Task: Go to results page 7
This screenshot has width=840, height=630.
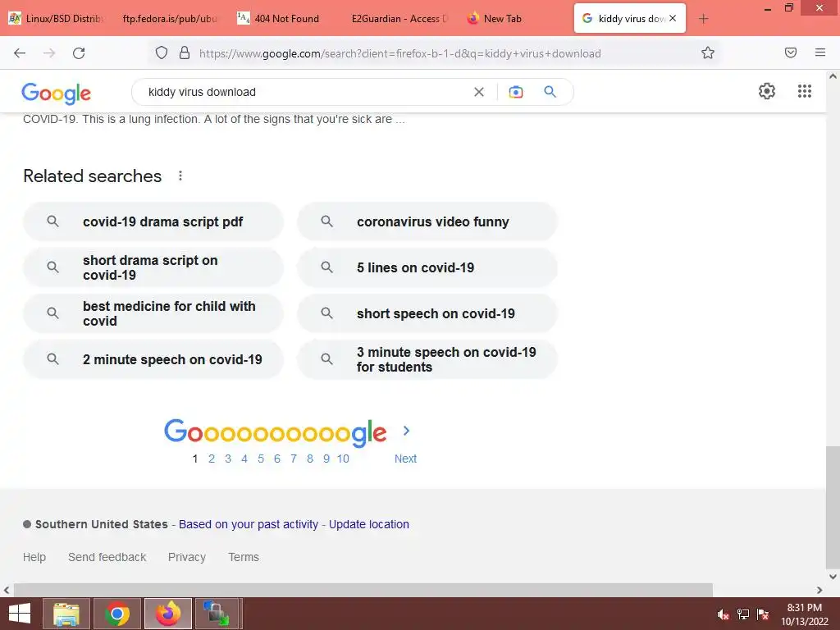Action: tap(294, 459)
